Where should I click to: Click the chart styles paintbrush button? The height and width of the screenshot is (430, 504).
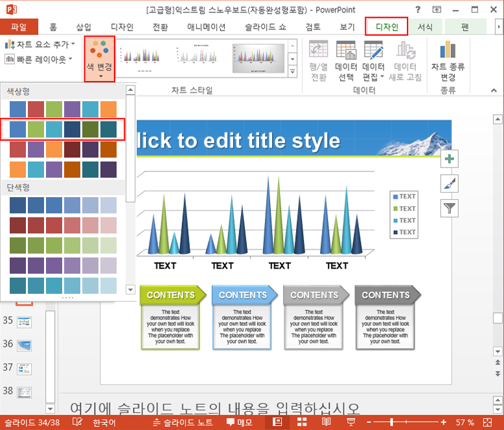pyautogui.click(x=450, y=184)
